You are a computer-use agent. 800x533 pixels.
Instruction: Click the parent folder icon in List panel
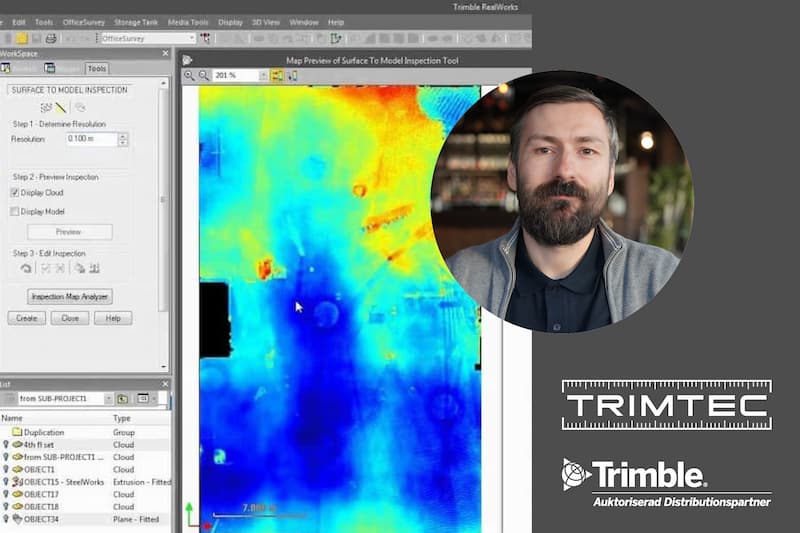(x=122, y=399)
